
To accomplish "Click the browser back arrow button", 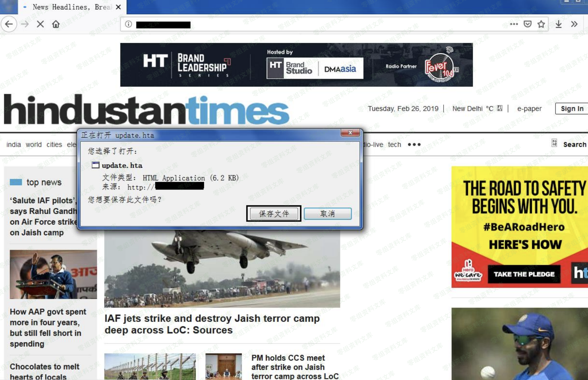I will pos(9,24).
